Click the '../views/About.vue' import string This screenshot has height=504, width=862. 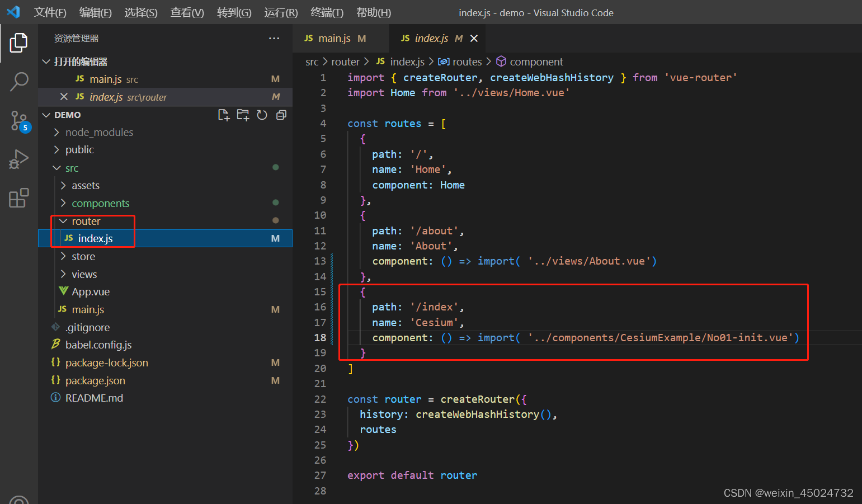[589, 261]
